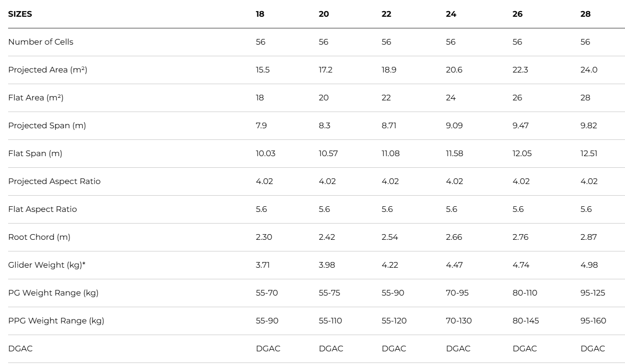625x364 pixels.
Task: Select size 22 column header
Action: [x=386, y=14]
